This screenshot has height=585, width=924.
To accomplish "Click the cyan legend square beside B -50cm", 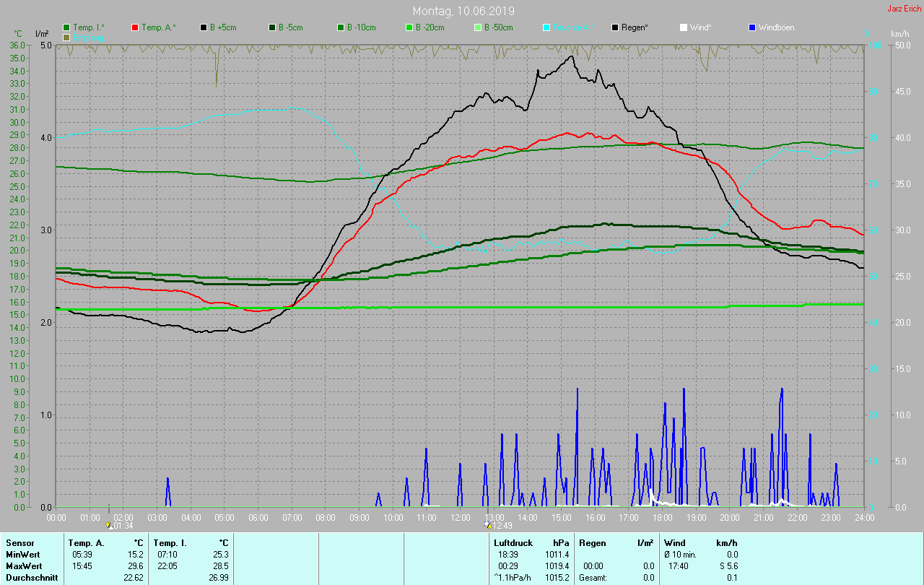I will coord(546,27).
